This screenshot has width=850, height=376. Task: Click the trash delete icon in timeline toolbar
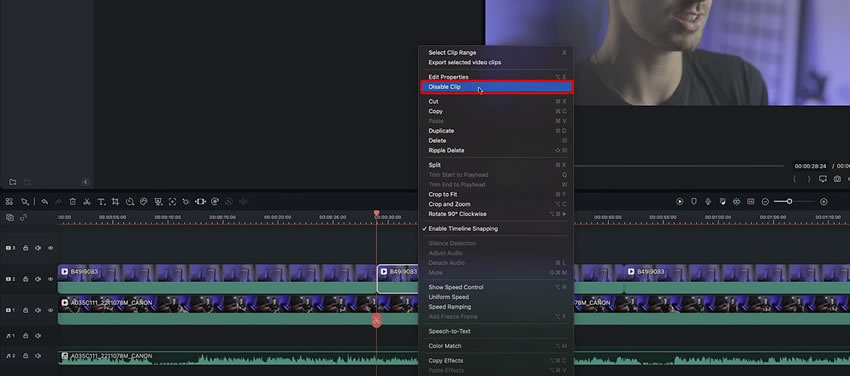(73, 202)
